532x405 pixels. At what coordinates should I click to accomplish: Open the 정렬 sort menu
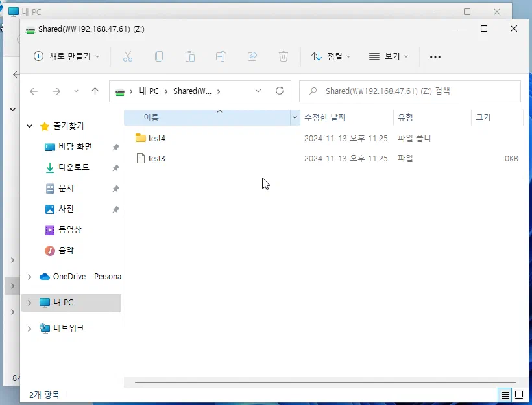(x=331, y=56)
